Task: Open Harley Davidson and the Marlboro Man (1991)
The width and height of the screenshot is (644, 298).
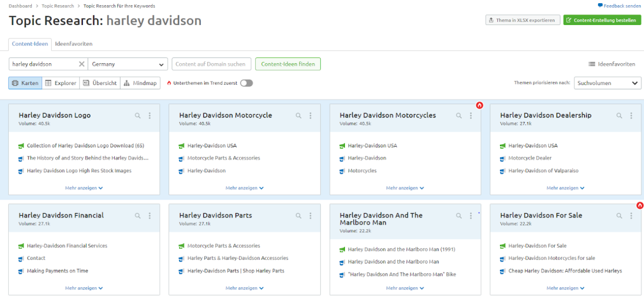Action: click(402, 250)
